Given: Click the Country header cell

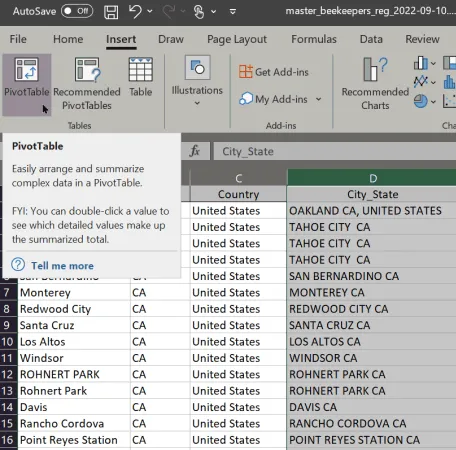Looking at the screenshot, I should click(x=238, y=194).
